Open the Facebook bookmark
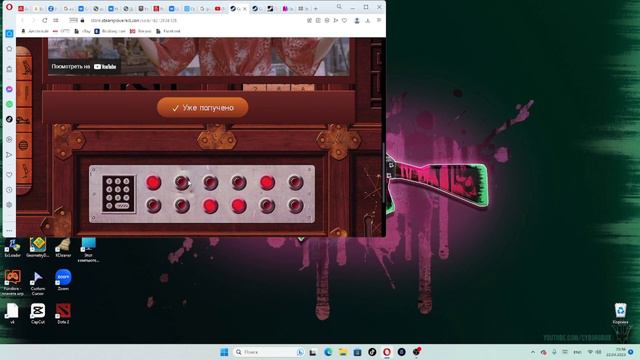The width and height of the screenshot is (640, 360). pyautogui.click(x=168, y=31)
